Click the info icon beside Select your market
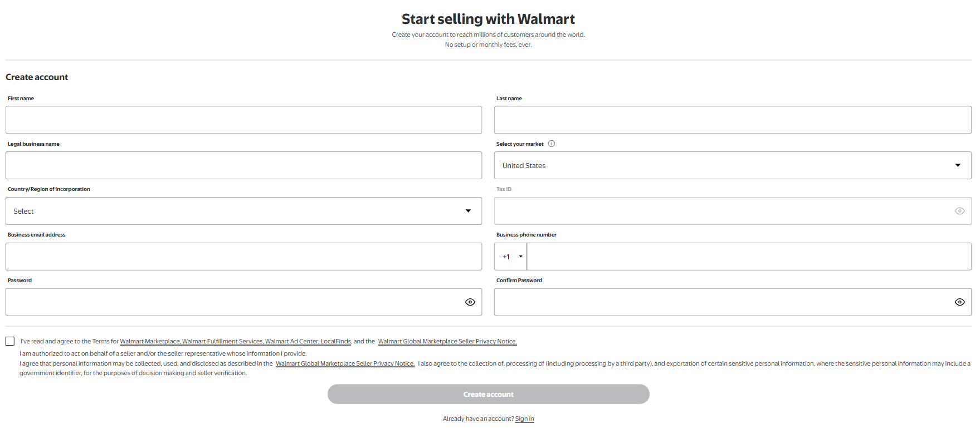Image resolution: width=980 pixels, height=433 pixels. pos(552,144)
